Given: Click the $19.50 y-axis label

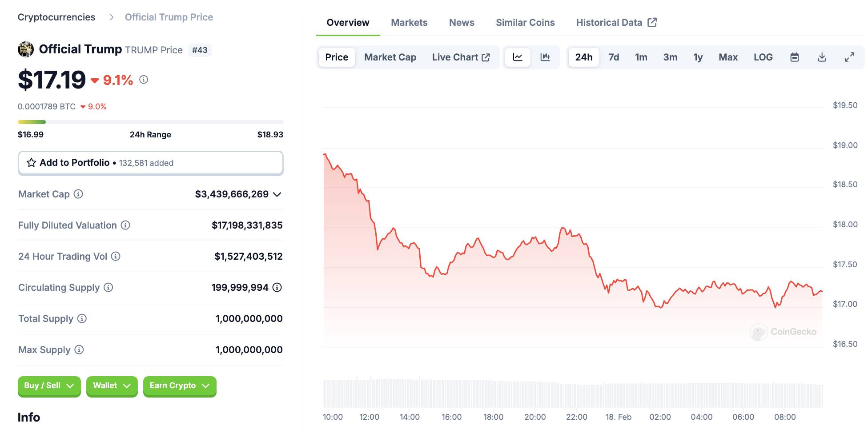Looking at the screenshot, I should pyautogui.click(x=845, y=105).
